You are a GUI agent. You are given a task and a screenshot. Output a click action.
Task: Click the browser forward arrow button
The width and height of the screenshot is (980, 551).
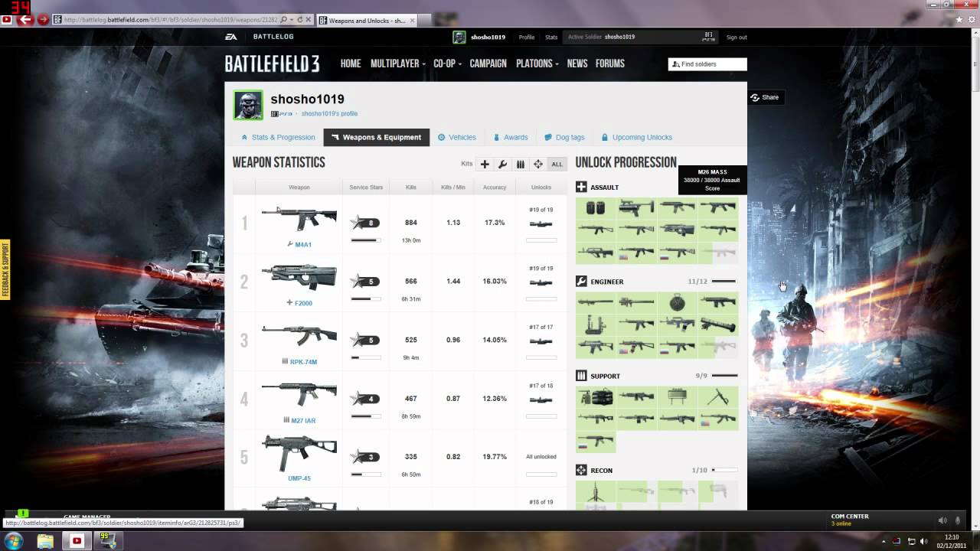pyautogui.click(x=43, y=20)
